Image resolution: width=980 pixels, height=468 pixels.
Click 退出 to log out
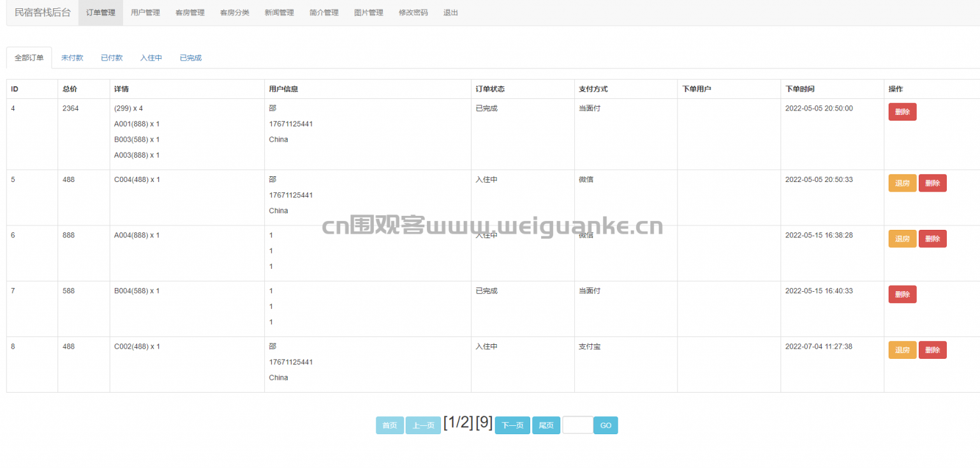(450, 13)
